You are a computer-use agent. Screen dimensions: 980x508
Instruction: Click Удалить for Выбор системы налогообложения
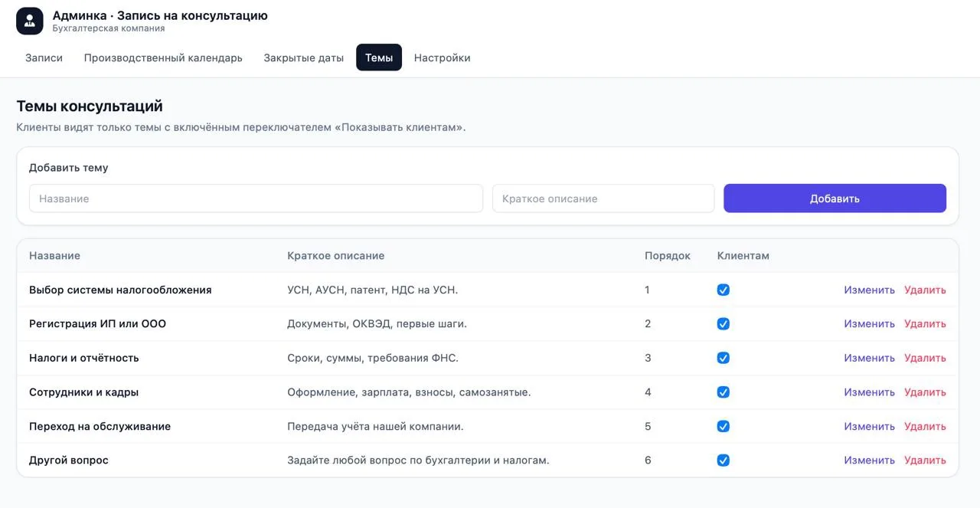point(925,290)
